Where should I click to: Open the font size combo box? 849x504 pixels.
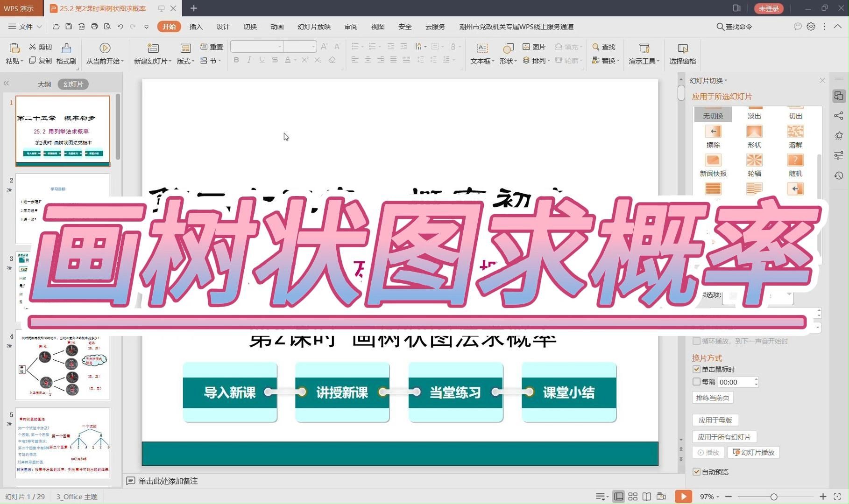pos(300,46)
